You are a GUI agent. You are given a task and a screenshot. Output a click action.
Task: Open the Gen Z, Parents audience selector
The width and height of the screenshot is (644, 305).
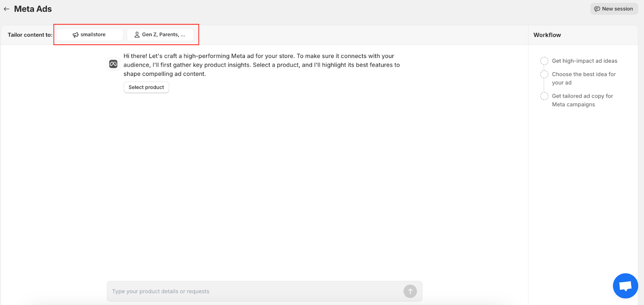160,35
